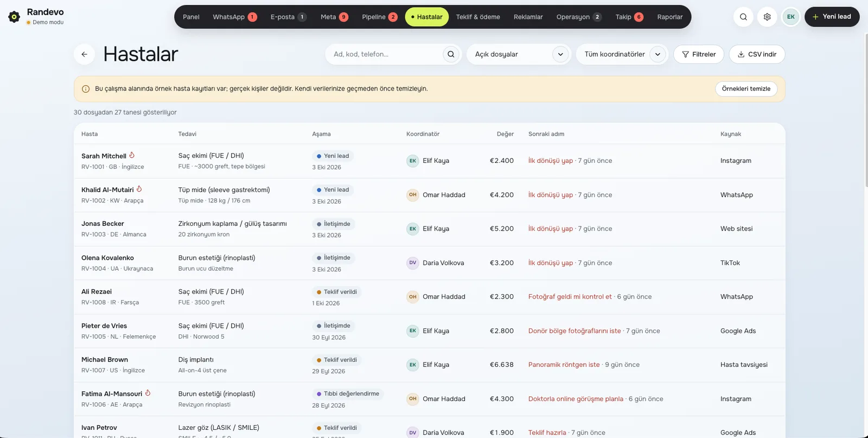
Task: Click EK avatar in Sarah Mitchell row
Action: coord(413,161)
